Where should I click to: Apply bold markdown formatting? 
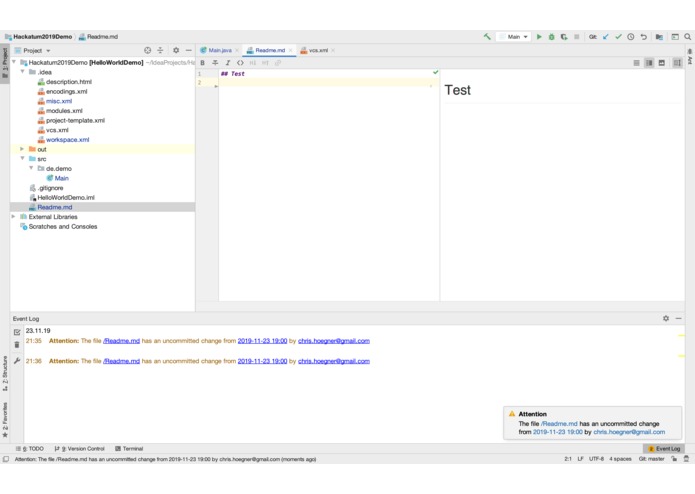coord(203,63)
